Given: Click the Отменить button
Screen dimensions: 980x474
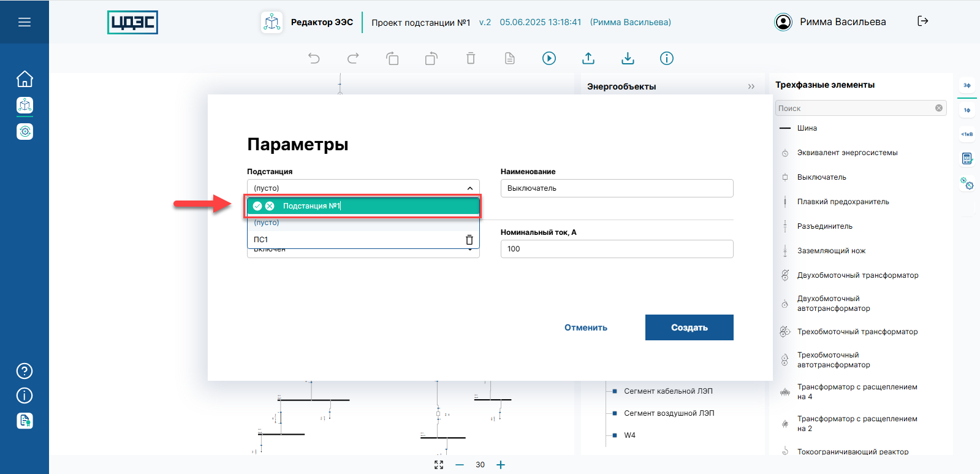Looking at the screenshot, I should tap(586, 327).
